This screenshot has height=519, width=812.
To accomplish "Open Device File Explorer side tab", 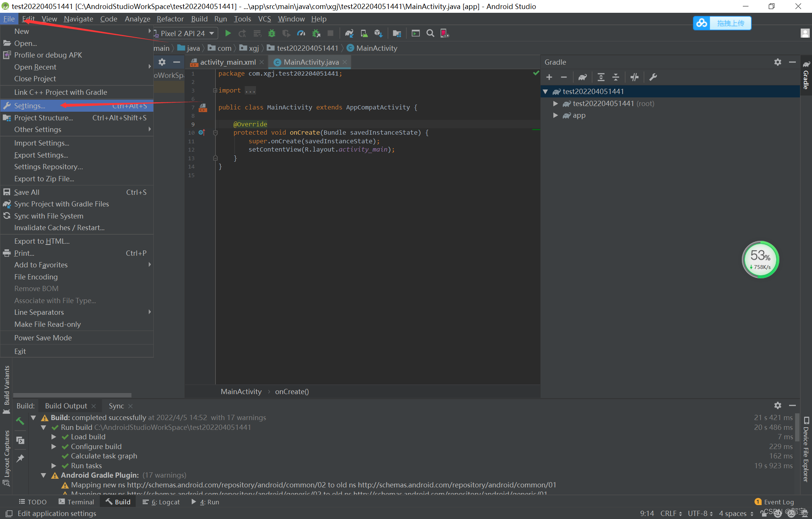I will 806,449.
